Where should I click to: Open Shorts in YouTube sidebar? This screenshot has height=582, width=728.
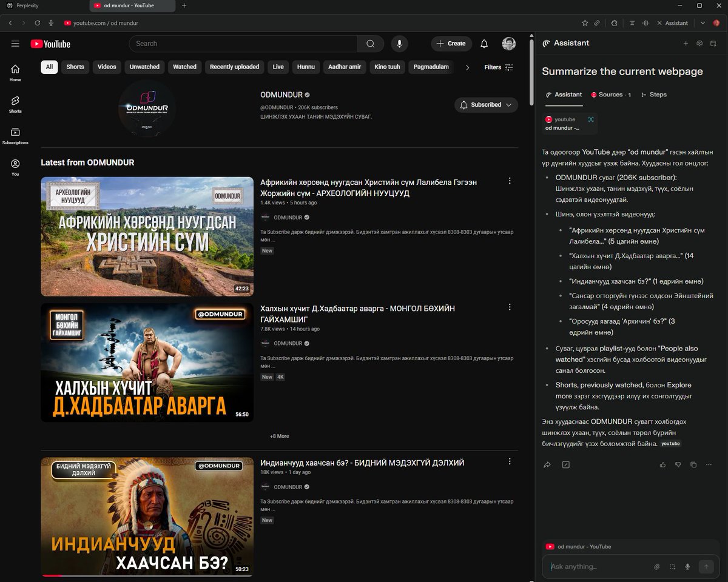(x=15, y=104)
